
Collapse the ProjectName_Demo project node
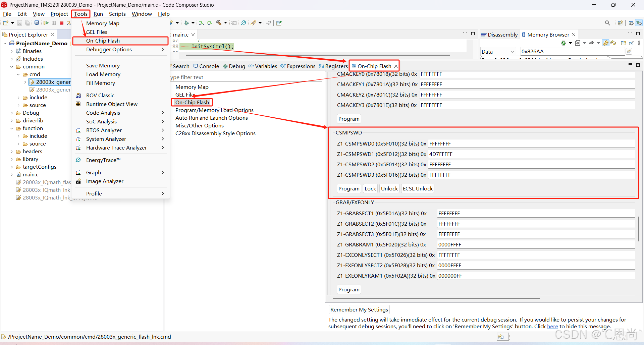point(5,43)
